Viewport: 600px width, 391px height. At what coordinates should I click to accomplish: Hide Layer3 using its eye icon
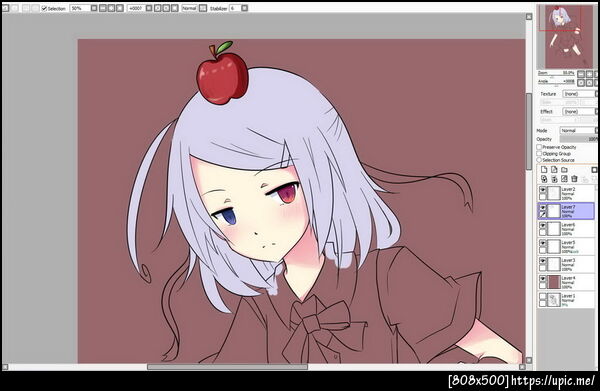click(543, 261)
